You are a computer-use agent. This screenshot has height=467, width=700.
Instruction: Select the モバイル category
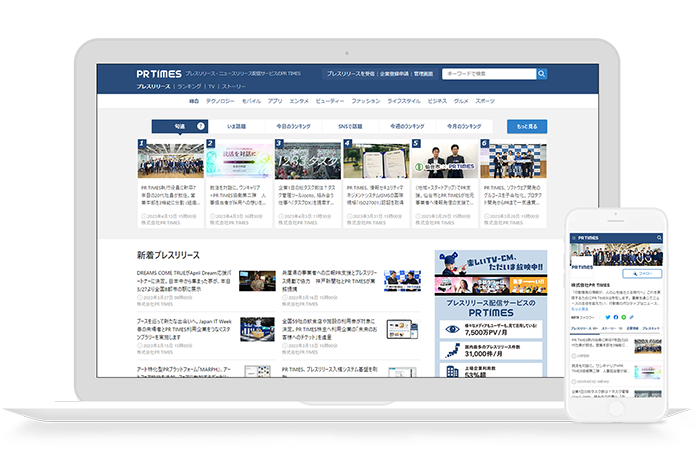point(251,101)
